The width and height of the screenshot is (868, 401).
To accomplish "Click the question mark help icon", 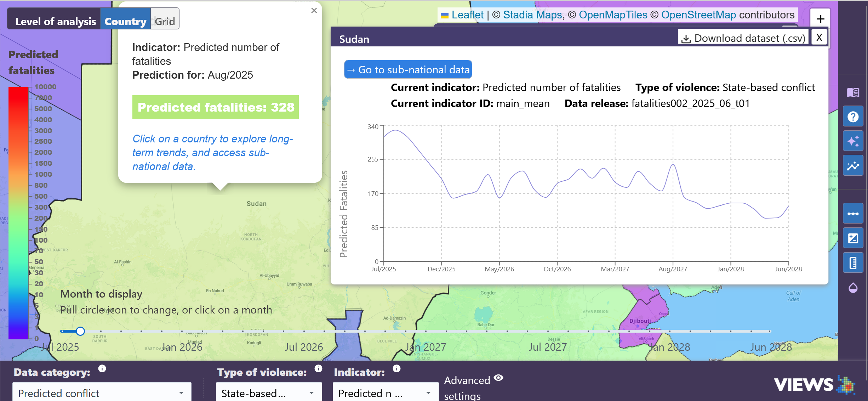I will click(853, 117).
